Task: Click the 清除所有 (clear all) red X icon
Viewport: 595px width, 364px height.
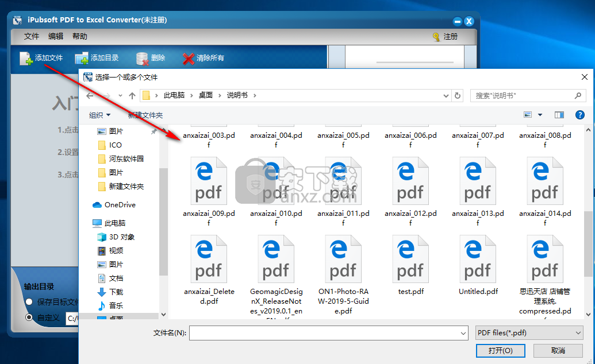Action: click(188, 59)
